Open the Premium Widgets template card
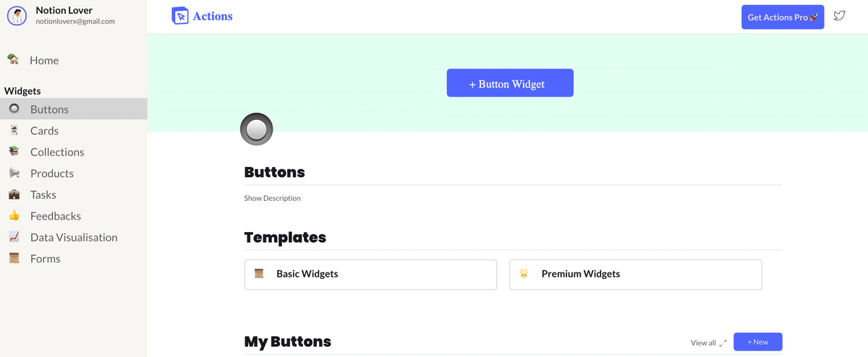 [x=635, y=275]
